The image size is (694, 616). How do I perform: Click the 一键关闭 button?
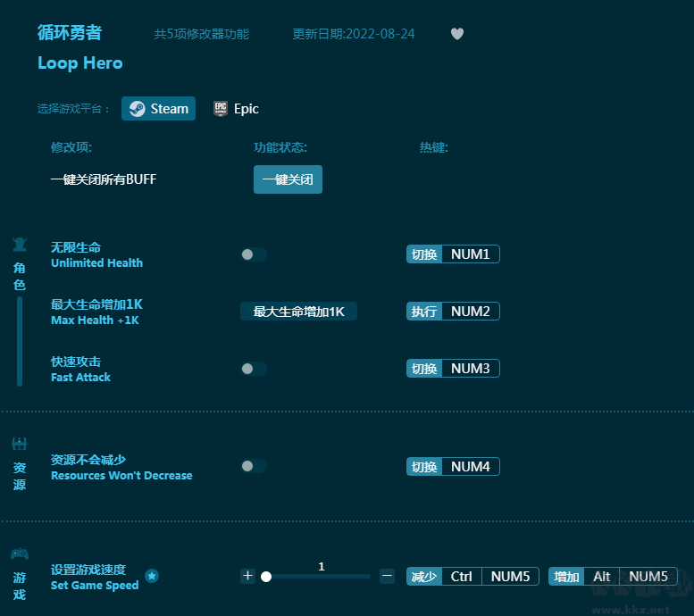(288, 179)
